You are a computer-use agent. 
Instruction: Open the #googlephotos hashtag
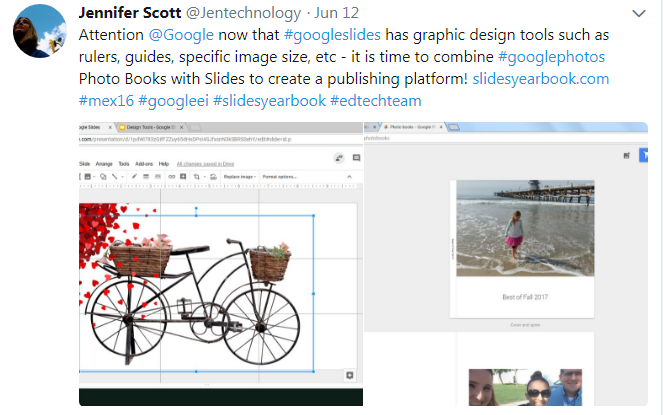551,57
